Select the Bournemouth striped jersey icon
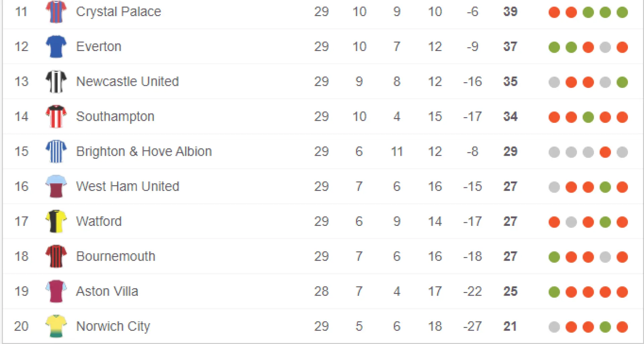This screenshot has width=644, height=344. (x=56, y=256)
